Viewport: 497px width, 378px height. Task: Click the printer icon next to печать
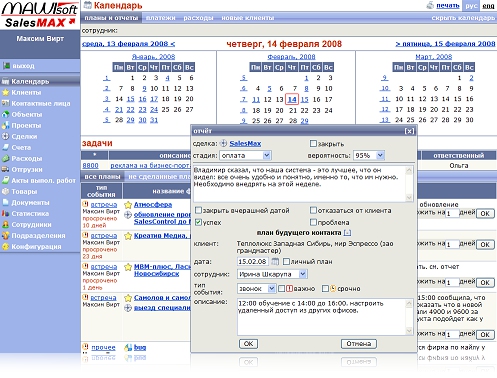tap(430, 5)
